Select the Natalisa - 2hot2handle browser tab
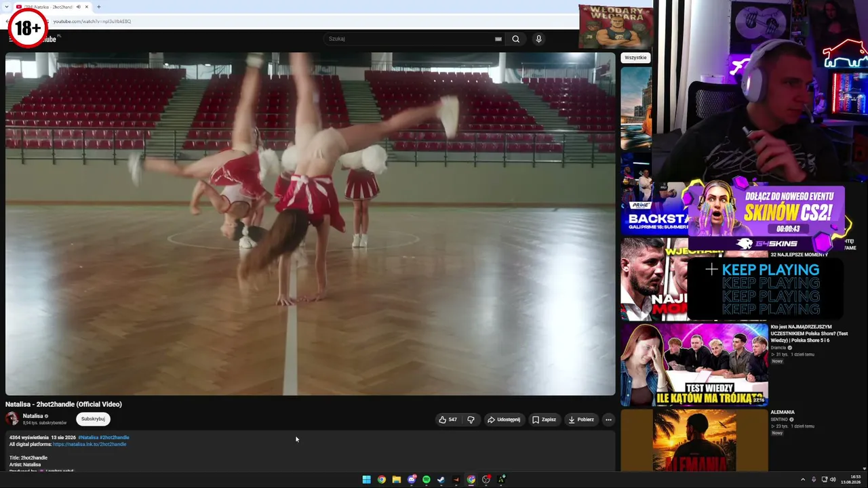This screenshot has height=488, width=868. click(53, 7)
